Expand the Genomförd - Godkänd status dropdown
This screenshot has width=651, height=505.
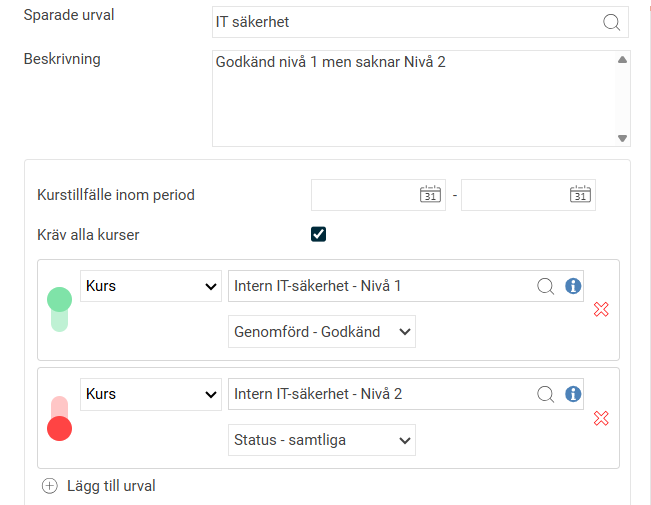tap(321, 332)
